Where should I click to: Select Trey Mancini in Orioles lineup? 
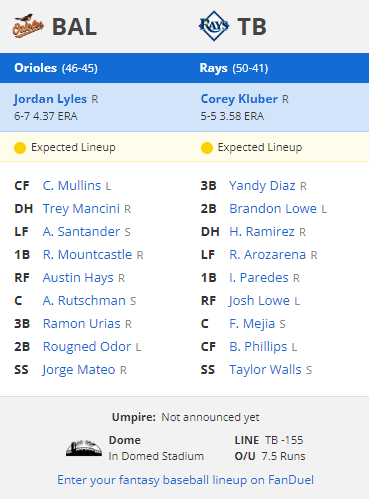[81, 209]
